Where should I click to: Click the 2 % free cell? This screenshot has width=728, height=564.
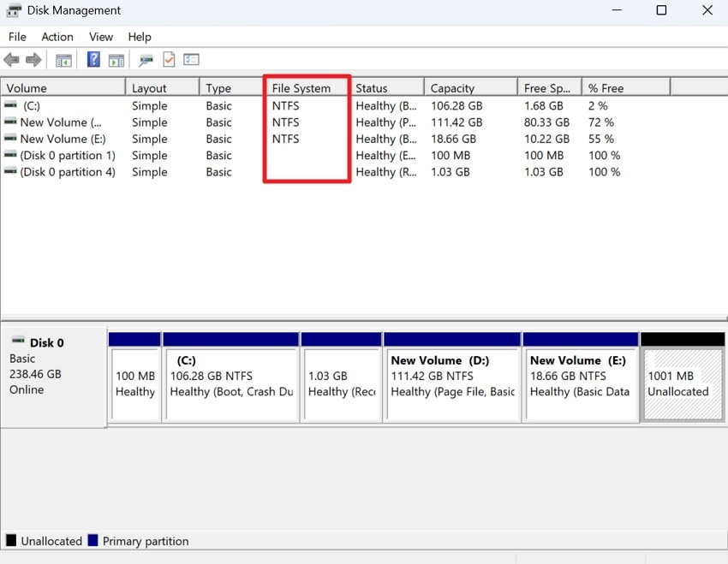tap(598, 106)
